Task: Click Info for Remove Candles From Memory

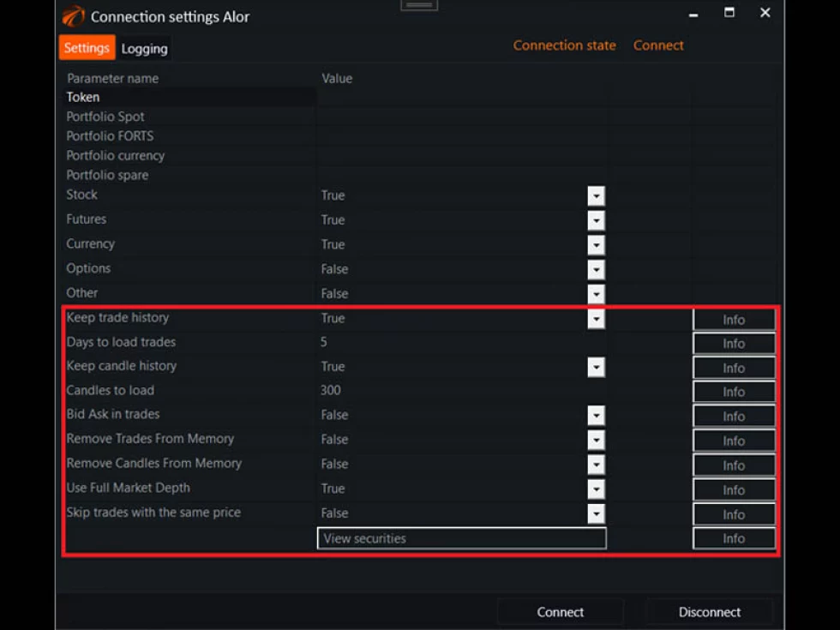Action: [734, 465]
